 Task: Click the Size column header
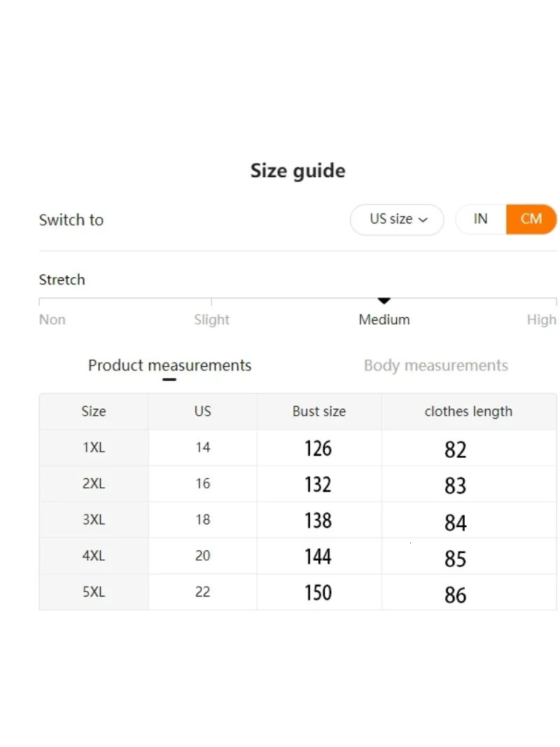pyautogui.click(x=94, y=412)
